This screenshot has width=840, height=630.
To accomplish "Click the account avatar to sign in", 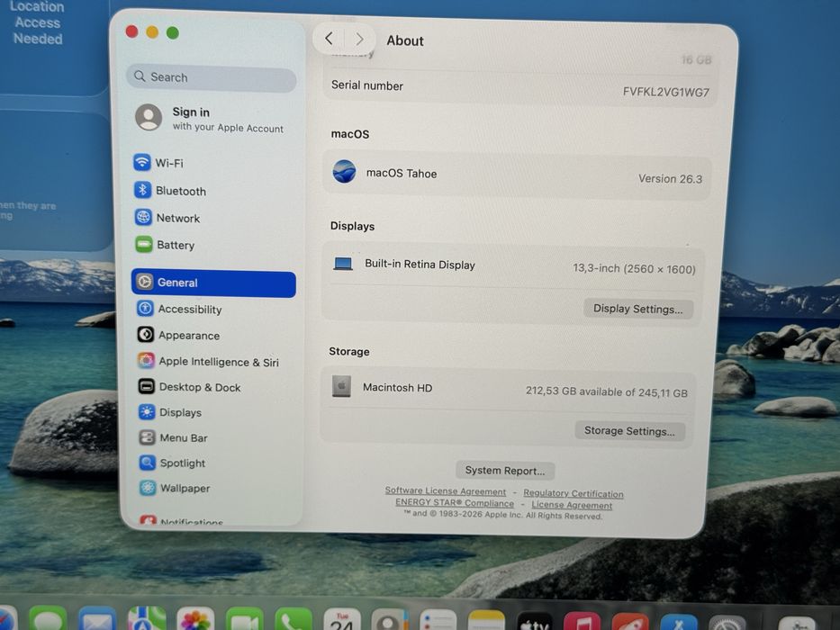I will tap(149, 117).
